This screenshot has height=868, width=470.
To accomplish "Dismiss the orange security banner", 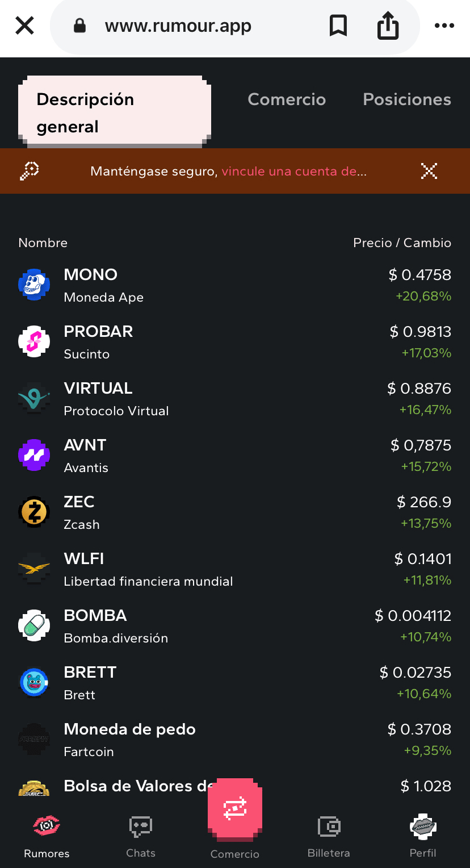I will 429,171.
